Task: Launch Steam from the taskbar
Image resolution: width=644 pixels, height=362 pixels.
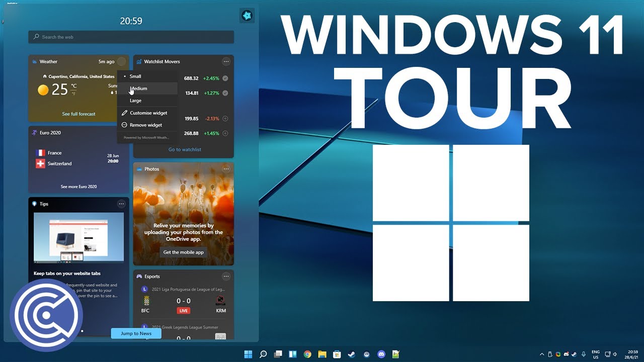Action: click(x=352, y=354)
